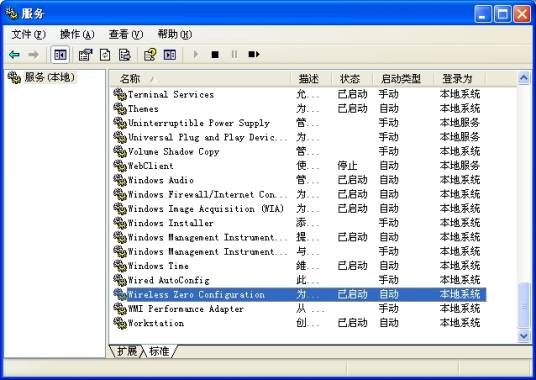This screenshot has width=536, height=380.
Task: Select Windows Firewall/Internet Connection service name
Action: pos(207,194)
